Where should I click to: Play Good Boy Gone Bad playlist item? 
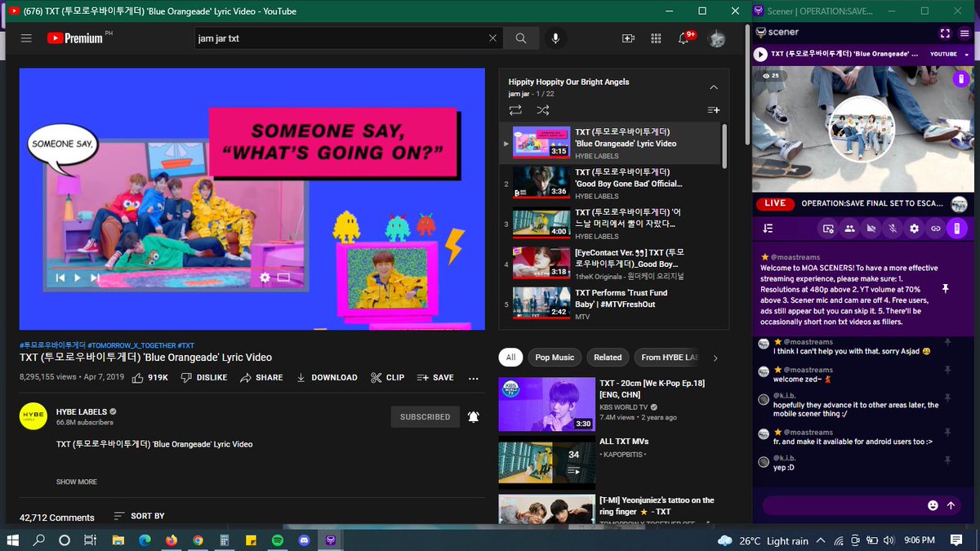tap(610, 184)
